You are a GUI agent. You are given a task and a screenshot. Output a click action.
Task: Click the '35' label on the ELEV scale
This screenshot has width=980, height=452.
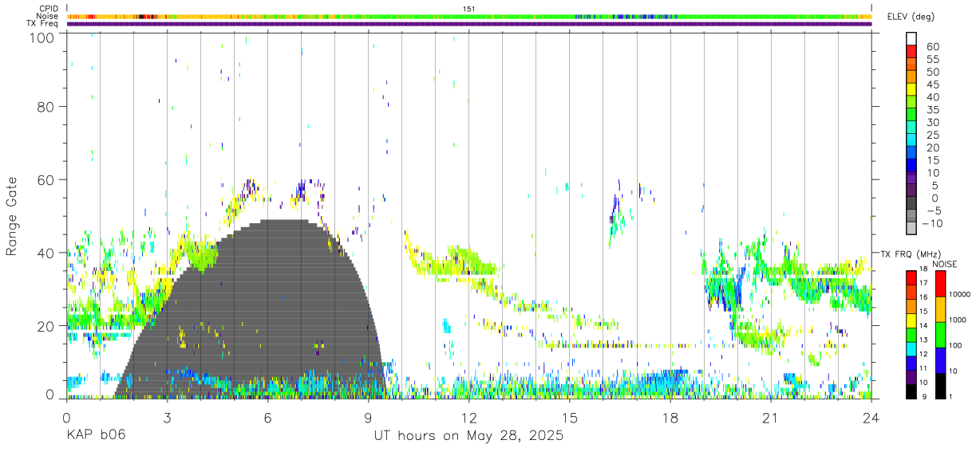point(932,110)
